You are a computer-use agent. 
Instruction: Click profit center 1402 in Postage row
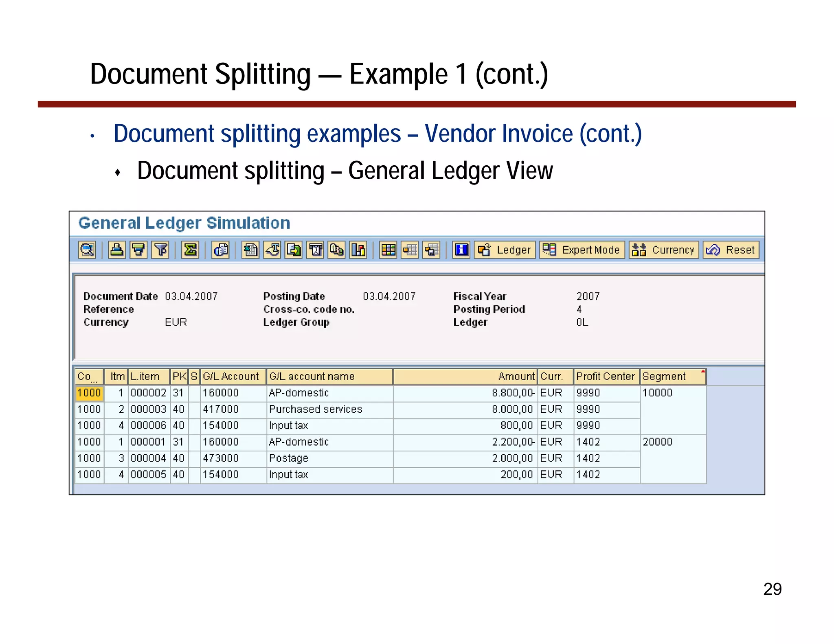606,458
